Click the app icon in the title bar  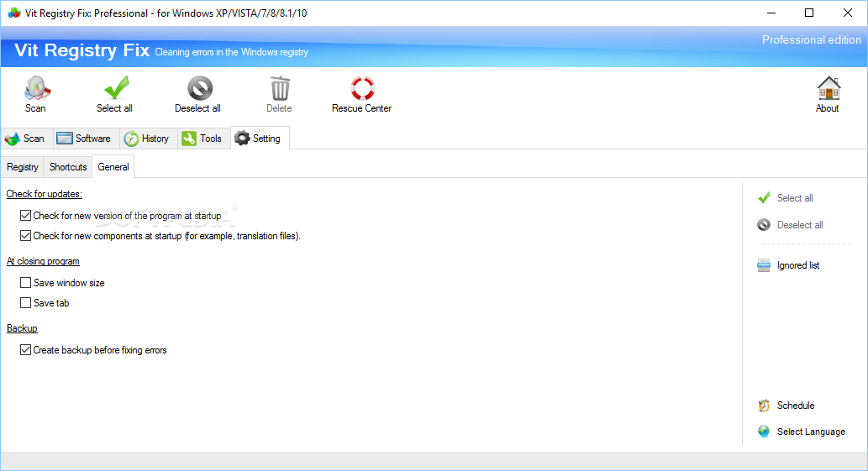click(x=13, y=13)
